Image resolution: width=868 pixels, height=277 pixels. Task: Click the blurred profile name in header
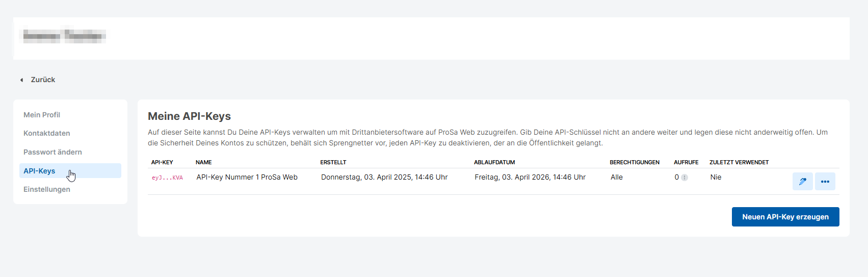click(x=64, y=36)
